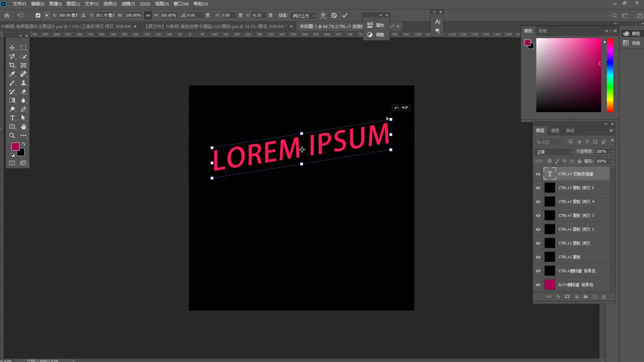The height and width of the screenshot is (362, 644).
Task: Open the 滤镜(T) menu
Action: [128, 4]
